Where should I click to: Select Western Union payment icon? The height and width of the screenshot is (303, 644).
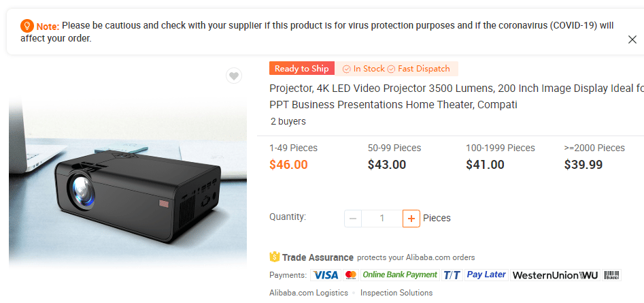click(556, 275)
